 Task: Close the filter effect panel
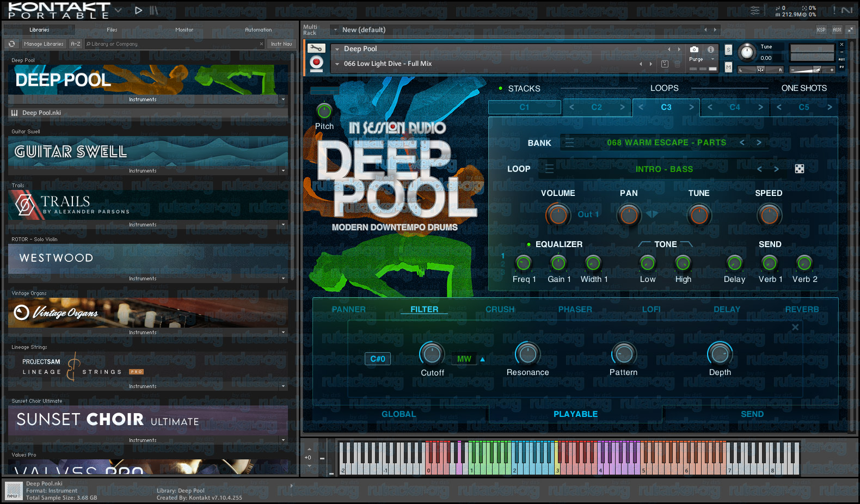tap(795, 327)
